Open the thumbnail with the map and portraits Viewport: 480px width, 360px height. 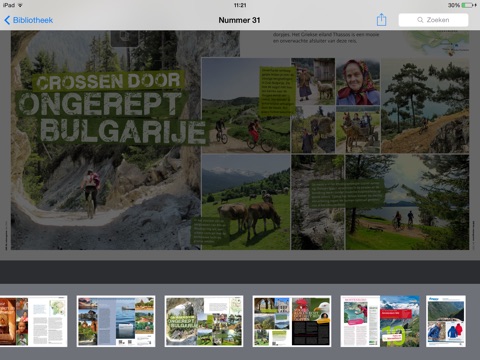coord(33,321)
